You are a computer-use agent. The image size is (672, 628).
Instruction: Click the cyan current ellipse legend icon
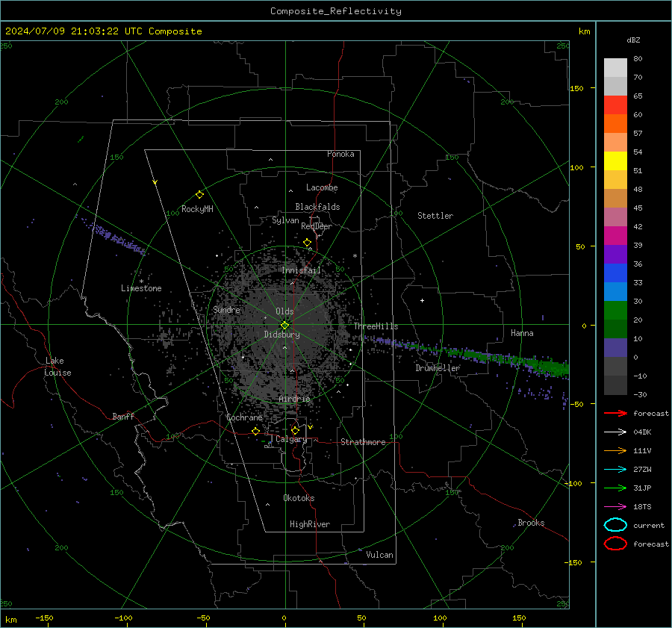point(615,525)
